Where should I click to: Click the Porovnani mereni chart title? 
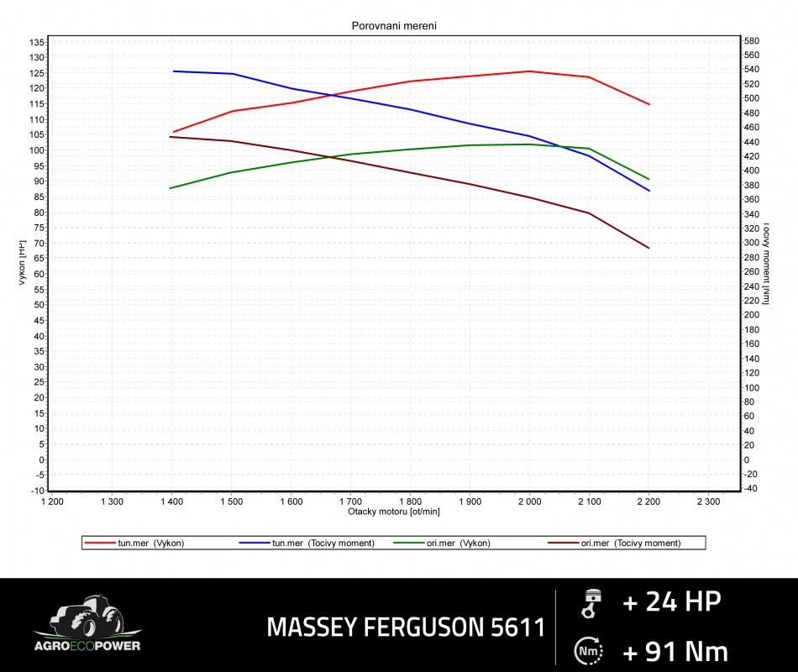(x=393, y=26)
